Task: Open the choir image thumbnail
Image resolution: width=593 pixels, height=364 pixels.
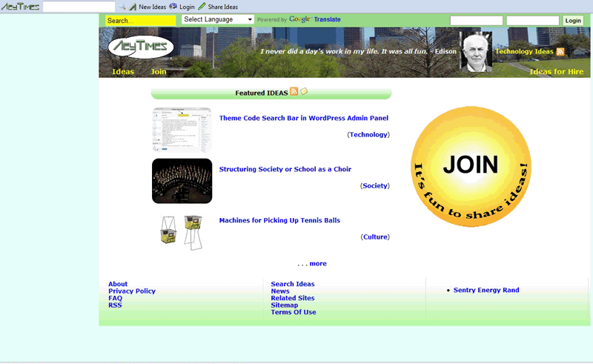Action: click(x=182, y=181)
